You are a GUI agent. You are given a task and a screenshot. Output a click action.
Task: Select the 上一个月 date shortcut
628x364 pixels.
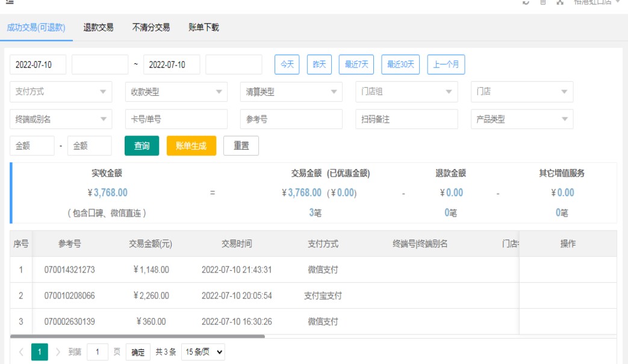tap(446, 64)
